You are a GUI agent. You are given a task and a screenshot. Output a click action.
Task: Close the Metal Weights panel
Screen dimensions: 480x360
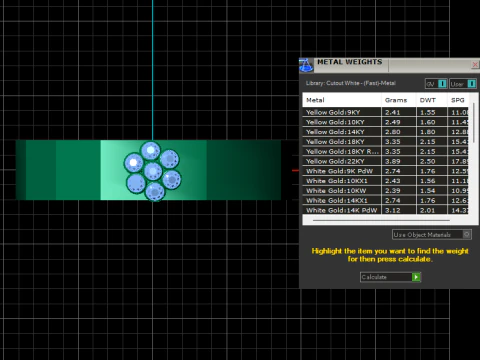[475, 64]
